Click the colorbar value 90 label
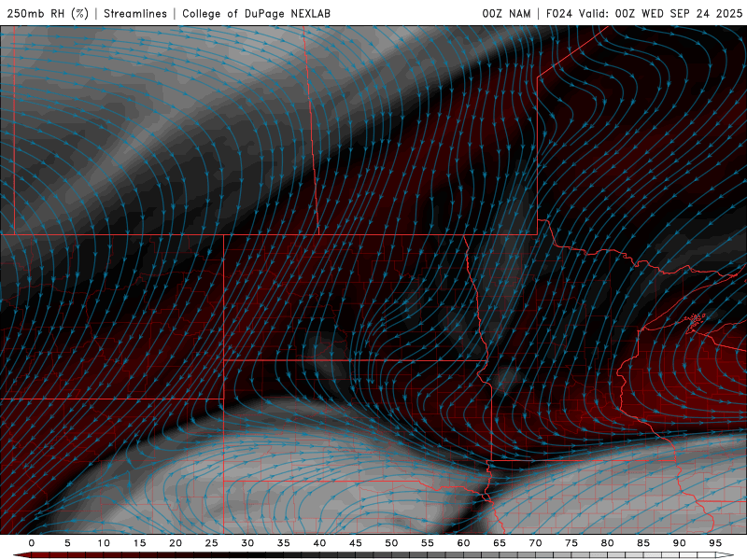 coord(680,543)
